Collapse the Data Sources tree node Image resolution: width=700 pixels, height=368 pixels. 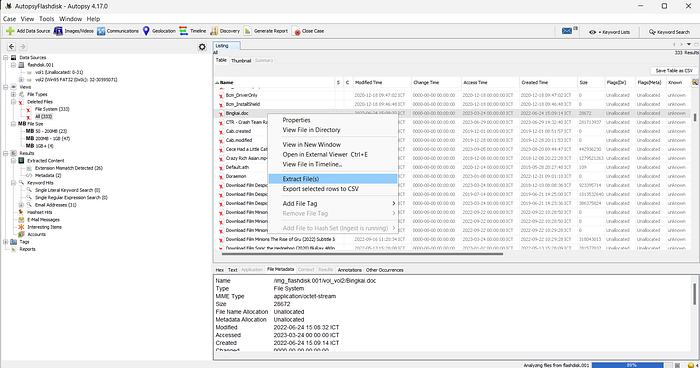pos(6,58)
